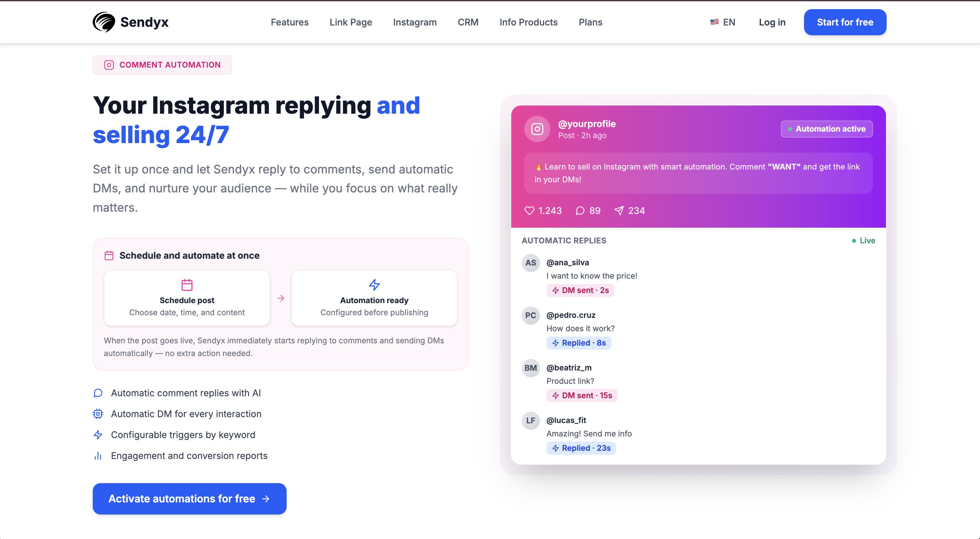Image resolution: width=980 pixels, height=539 pixels.
Task: Click the Log in link
Action: (x=772, y=22)
